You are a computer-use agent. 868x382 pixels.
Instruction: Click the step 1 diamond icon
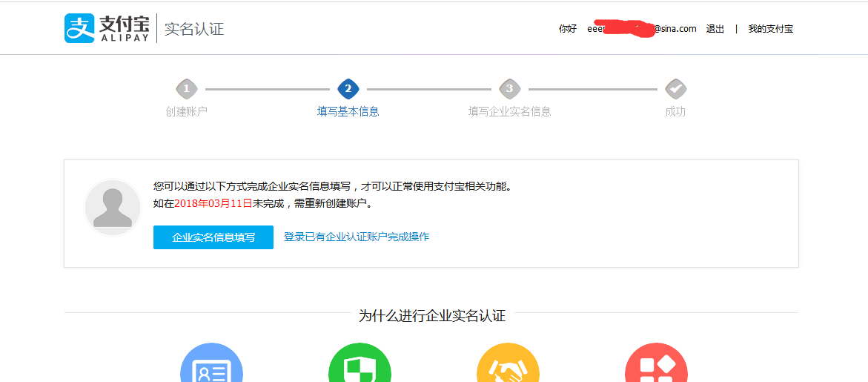click(186, 89)
